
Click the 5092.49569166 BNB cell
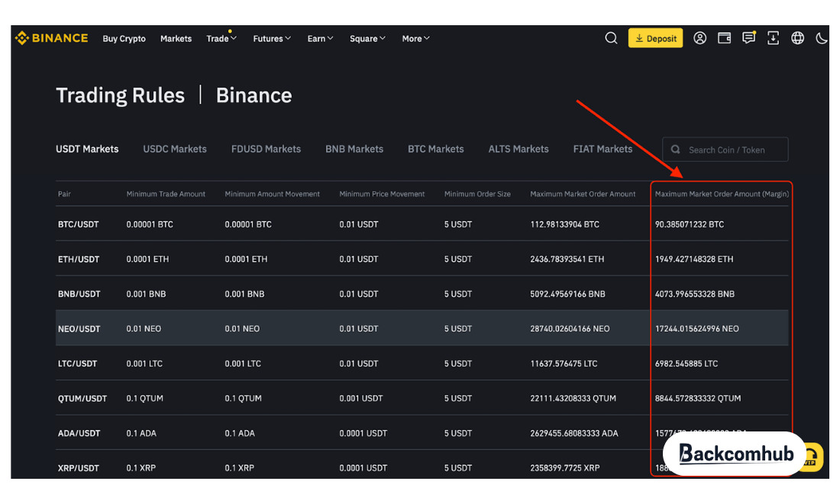click(567, 294)
